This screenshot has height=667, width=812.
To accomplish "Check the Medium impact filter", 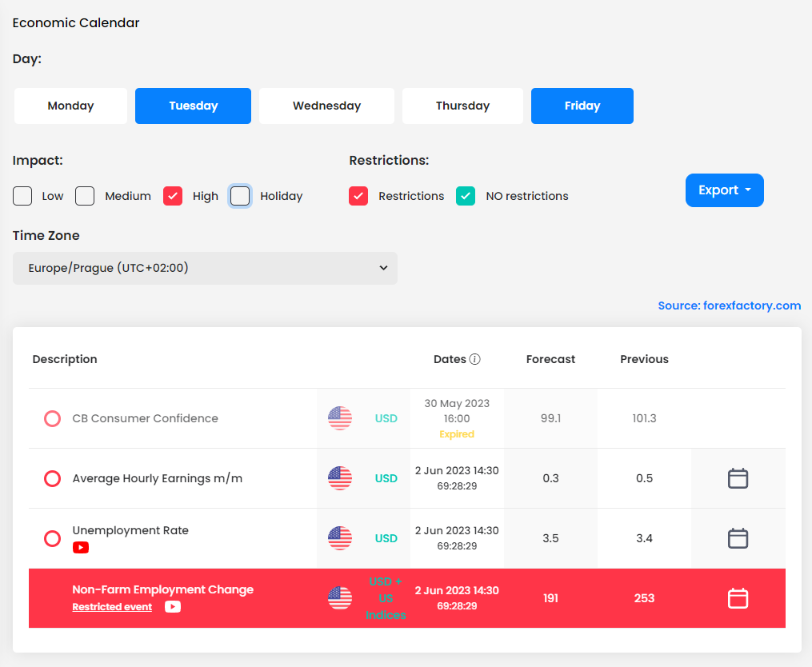I will 85,196.
